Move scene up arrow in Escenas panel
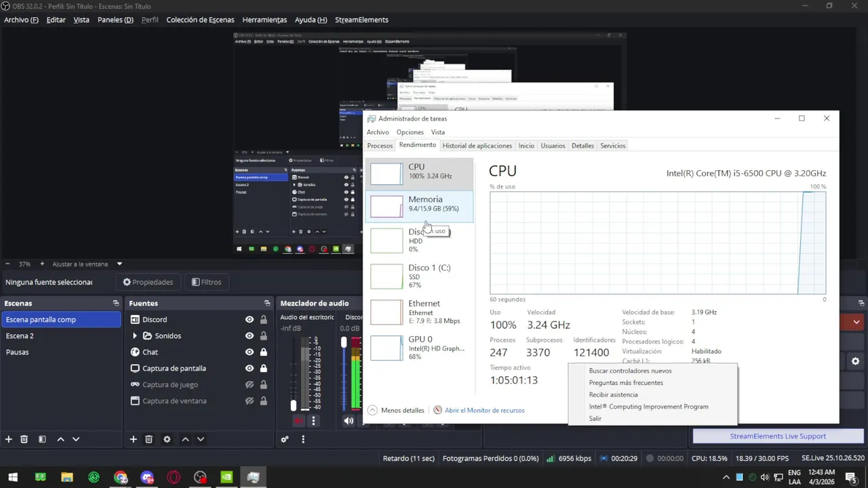The image size is (868, 488). pos(60,439)
